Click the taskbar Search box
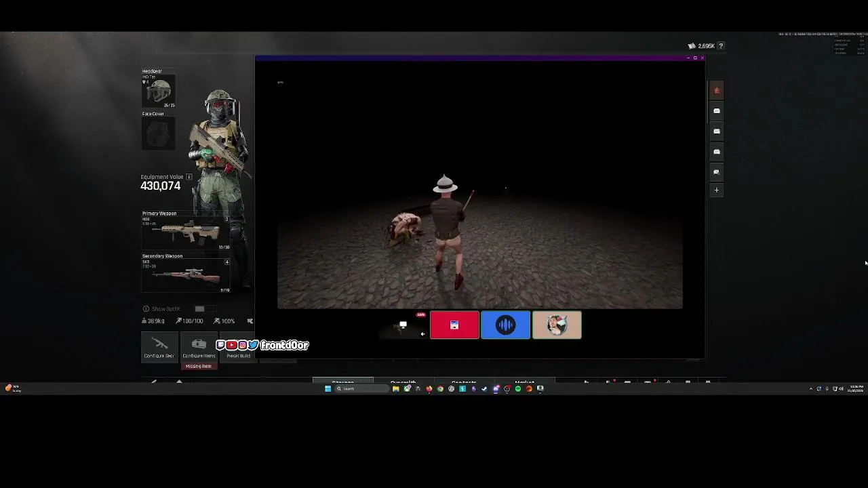 361,388
